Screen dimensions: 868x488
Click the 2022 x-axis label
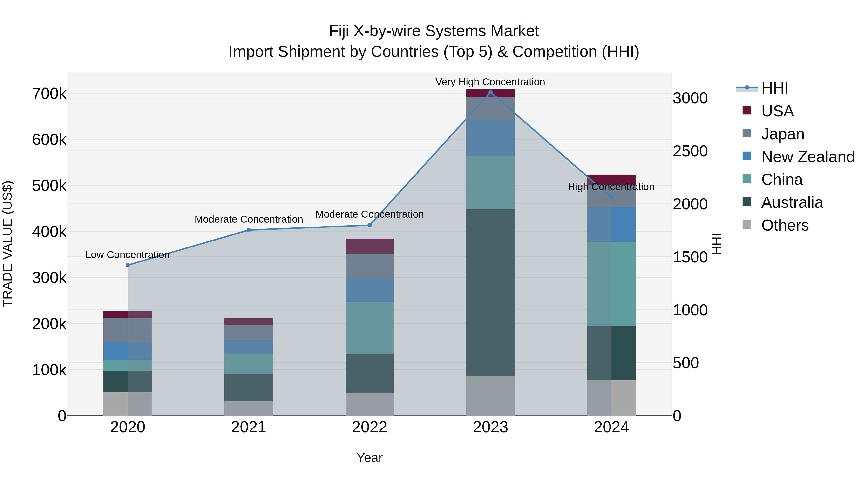370,427
